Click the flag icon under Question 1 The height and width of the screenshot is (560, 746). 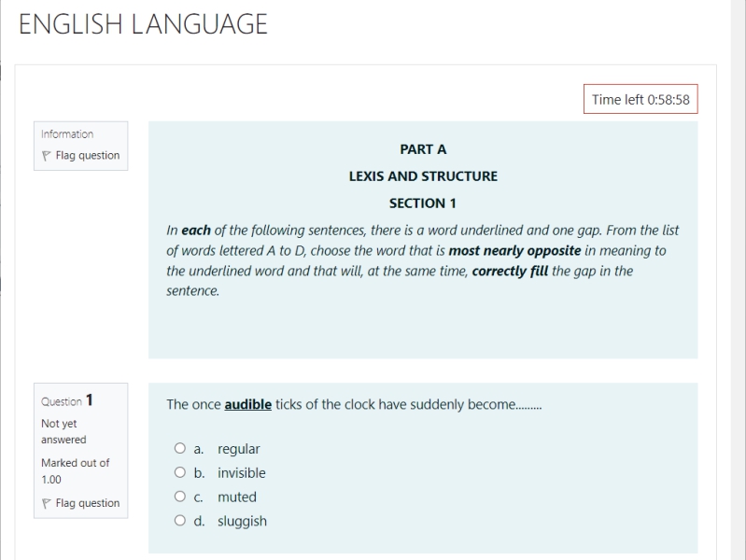click(x=47, y=503)
